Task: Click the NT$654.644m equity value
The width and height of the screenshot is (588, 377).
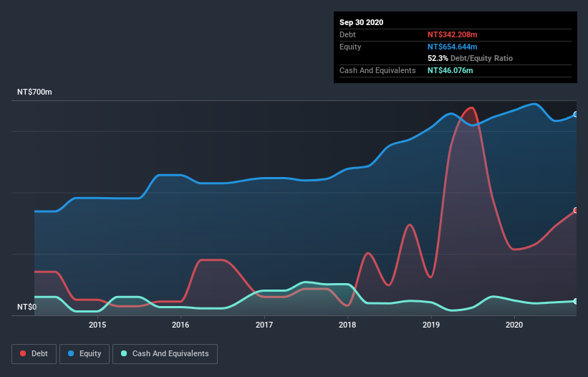Action: [452, 47]
